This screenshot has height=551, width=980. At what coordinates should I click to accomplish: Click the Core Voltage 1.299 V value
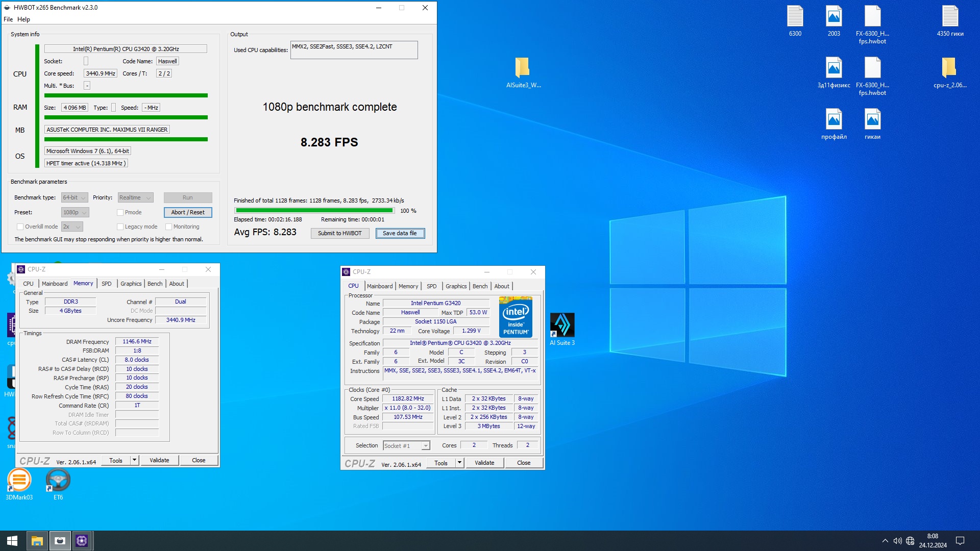tap(471, 331)
